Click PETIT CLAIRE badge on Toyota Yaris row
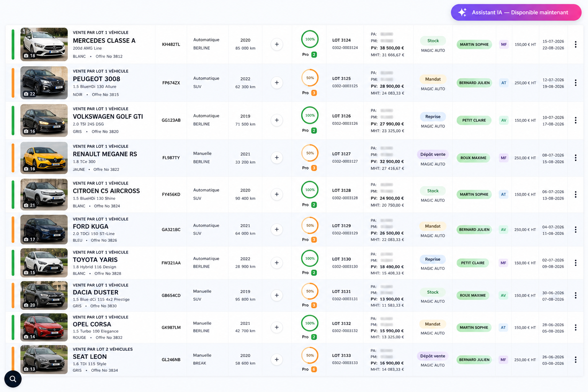The image size is (588, 392). point(473,263)
